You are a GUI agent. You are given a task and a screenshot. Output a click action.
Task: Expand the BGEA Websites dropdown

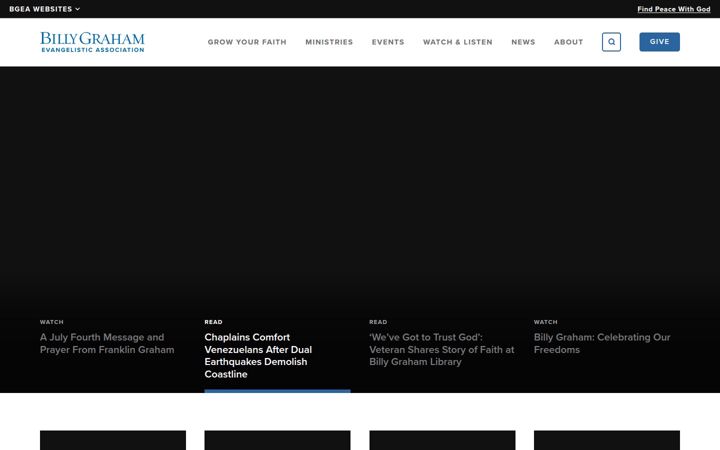tap(45, 9)
